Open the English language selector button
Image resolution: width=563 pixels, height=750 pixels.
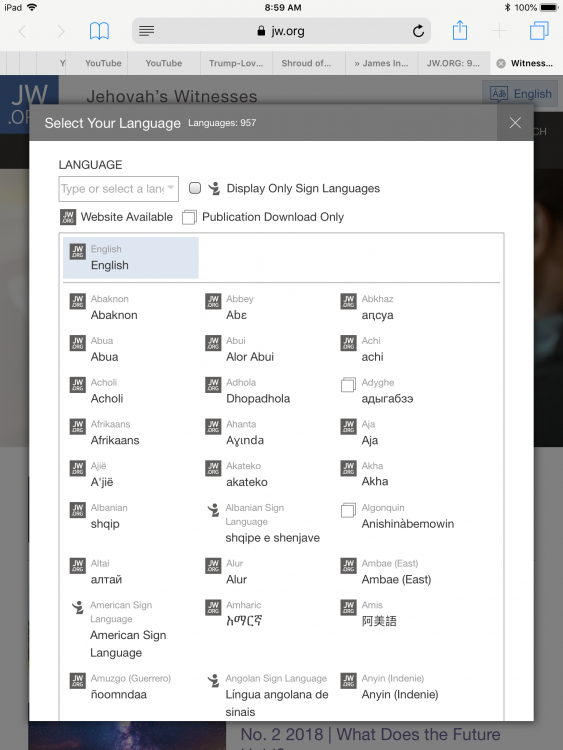click(521, 94)
